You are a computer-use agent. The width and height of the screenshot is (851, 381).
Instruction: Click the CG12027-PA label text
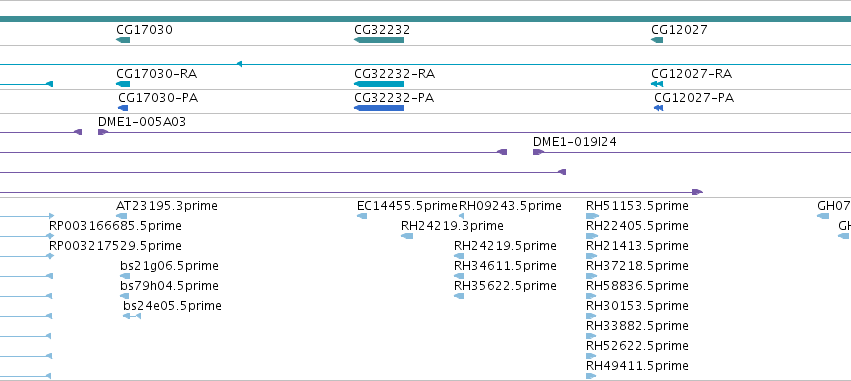point(694,98)
